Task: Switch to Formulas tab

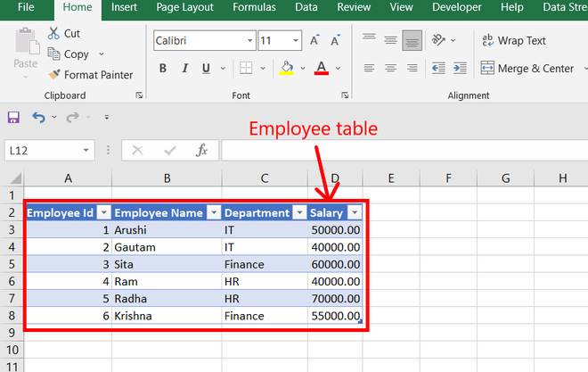Action: pos(254,7)
